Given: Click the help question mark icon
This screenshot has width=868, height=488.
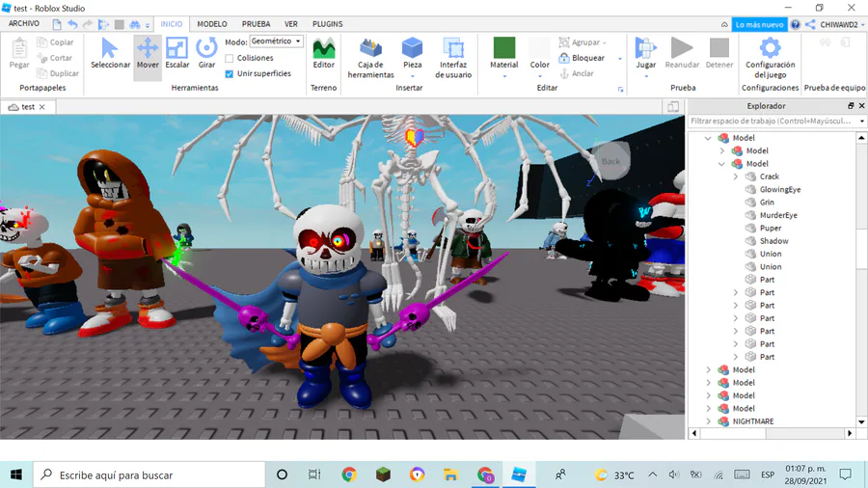Looking at the screenshot, I should click(795, 24).
